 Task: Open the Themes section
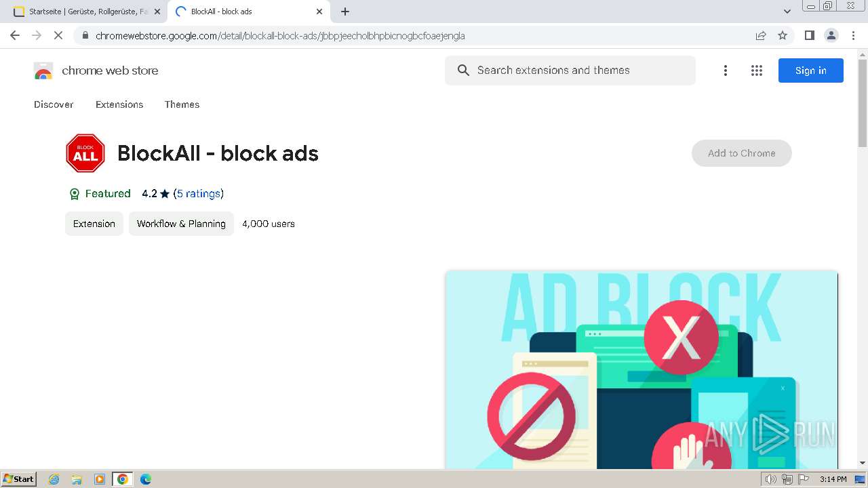[x=182, y=104]
